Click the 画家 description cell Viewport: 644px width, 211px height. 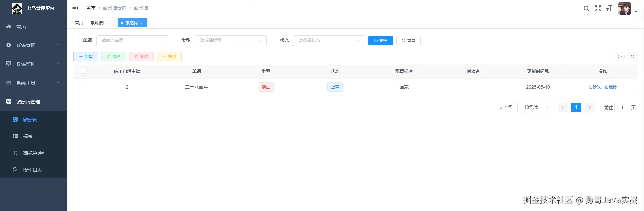click(x=404, y=87)
